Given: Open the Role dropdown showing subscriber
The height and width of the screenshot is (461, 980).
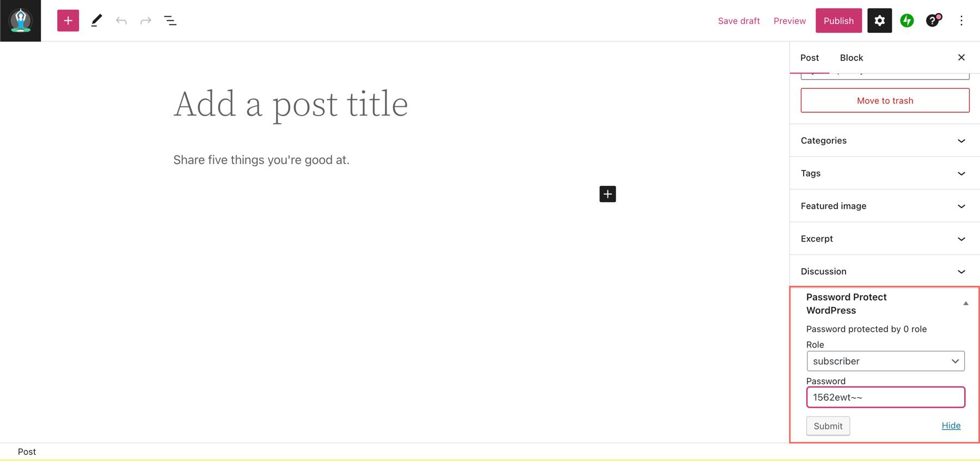Looking at the screenshot, I should 885,361.
